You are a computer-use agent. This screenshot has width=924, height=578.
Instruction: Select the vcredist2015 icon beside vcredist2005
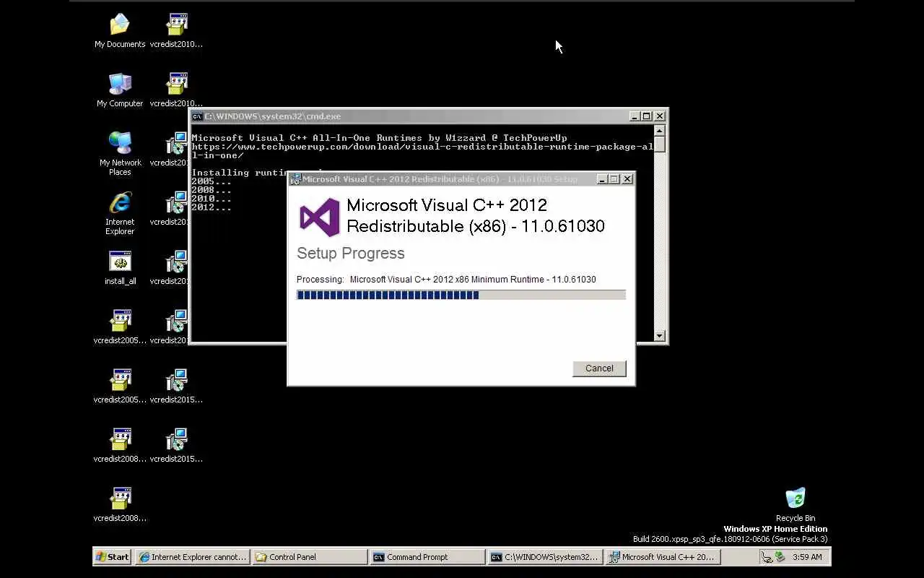pyautogui.click(x=176, y=386)
